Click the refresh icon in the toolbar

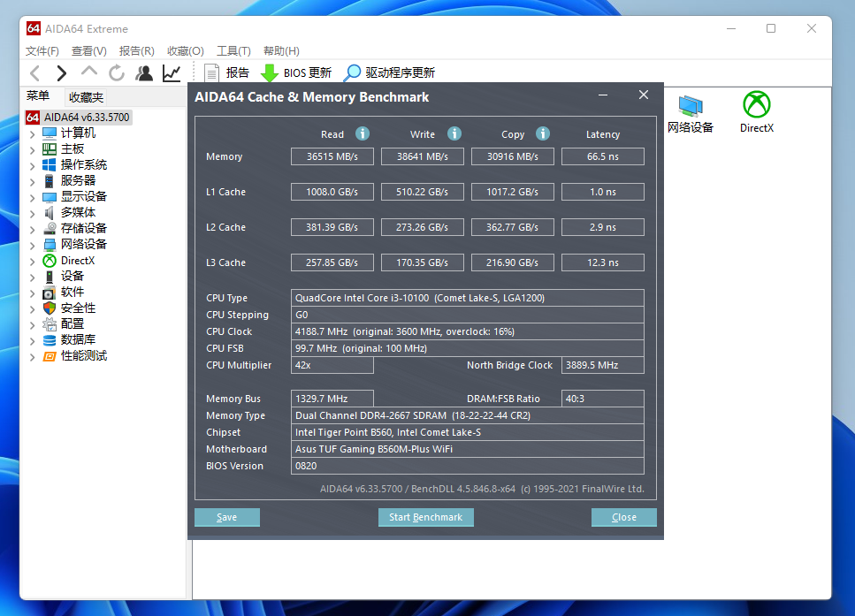116,72
